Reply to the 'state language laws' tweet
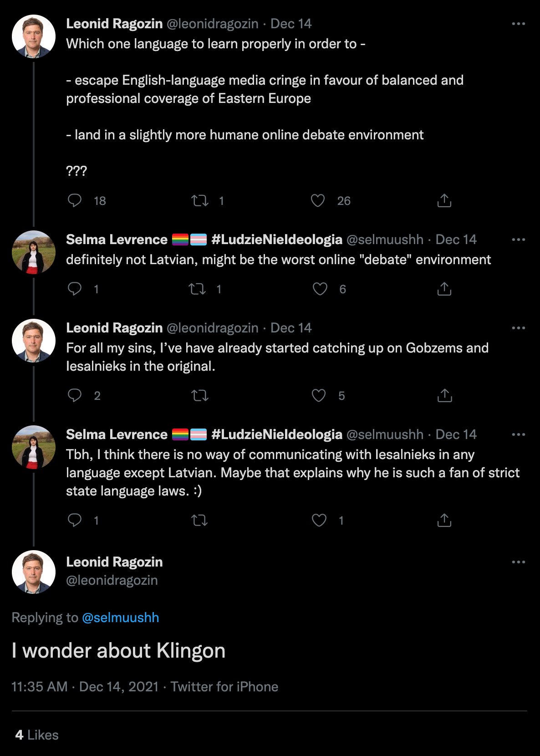Screen dimensions: 540x756 pos(75,520)
